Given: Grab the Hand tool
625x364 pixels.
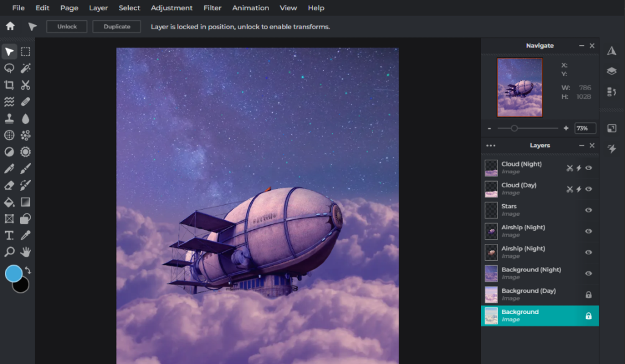Looking at the screenshot, I should 25,251.
